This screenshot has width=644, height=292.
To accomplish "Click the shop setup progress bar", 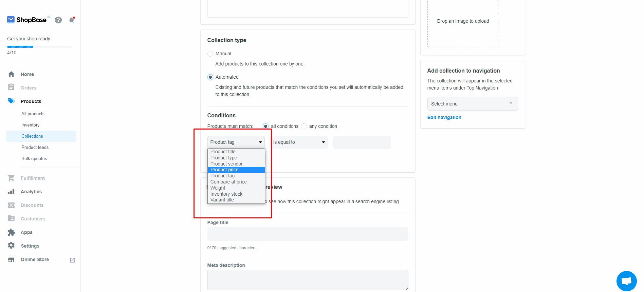I will click(x=39, y=47).
